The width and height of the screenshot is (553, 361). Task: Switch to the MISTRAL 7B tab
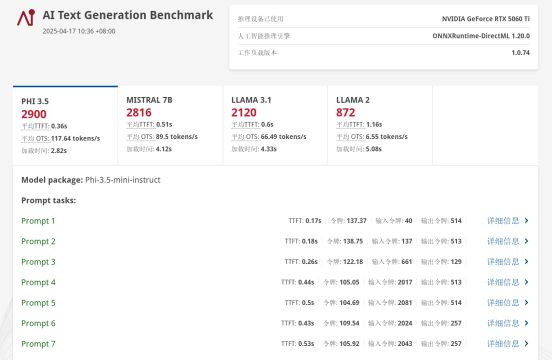[170, 125]
